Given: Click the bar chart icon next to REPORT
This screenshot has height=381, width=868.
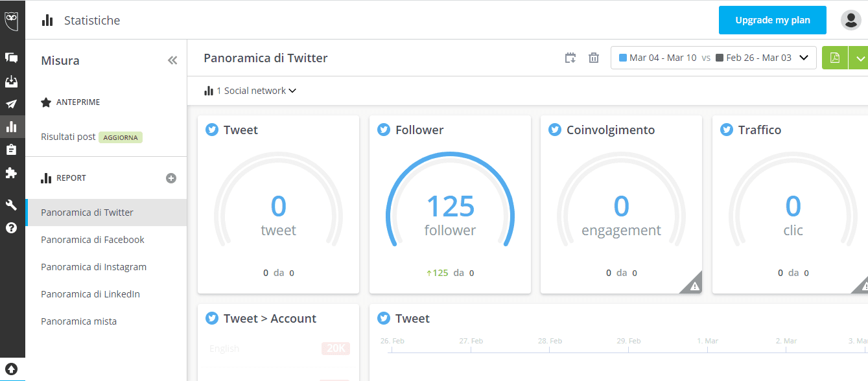Looking at the screenshot, I should 46,178.
